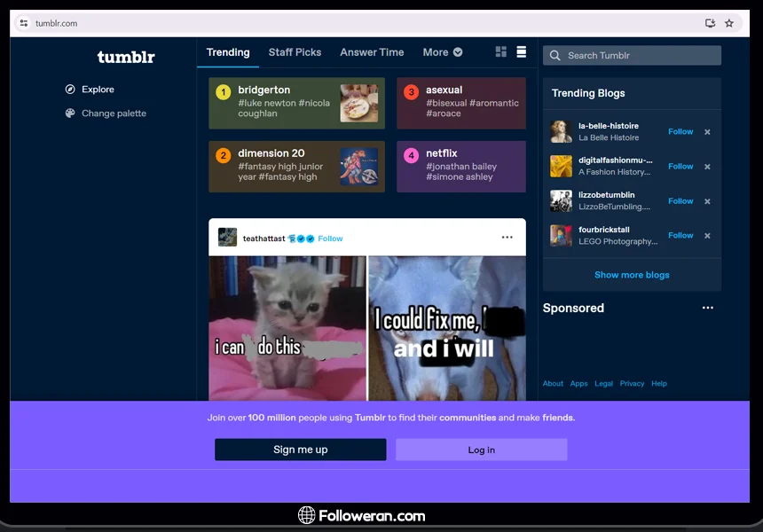Image resolution: width=763 pixels, height=532 pixels.
Task: Open the post options three-dot menu
Action: [x=507, y=238]
